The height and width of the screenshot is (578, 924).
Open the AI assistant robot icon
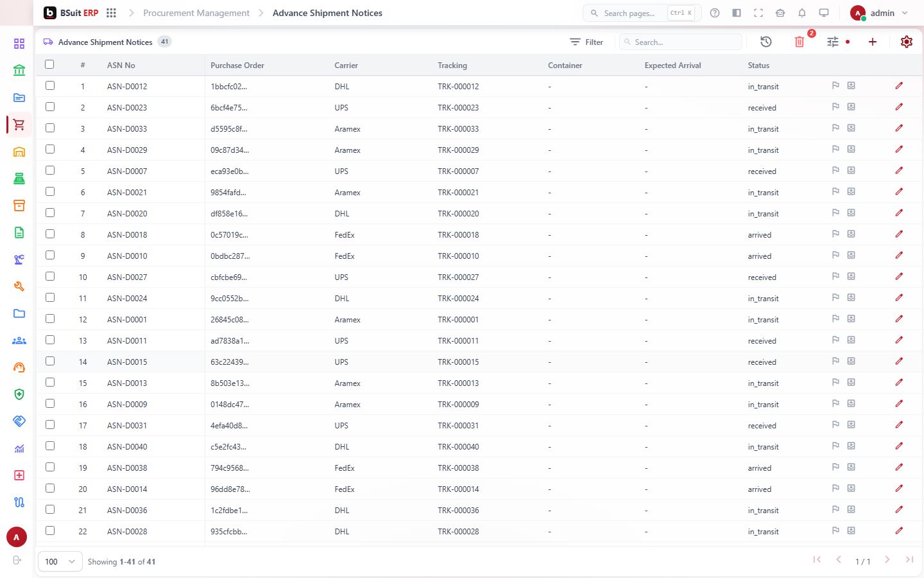point(780,13)
